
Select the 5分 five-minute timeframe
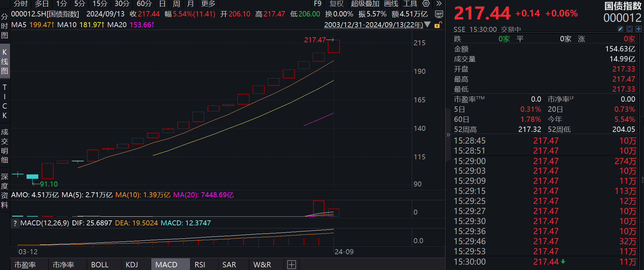point(80,4)
